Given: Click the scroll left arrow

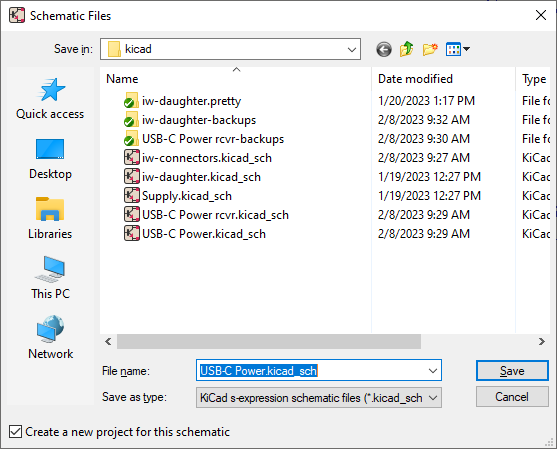Looking at the screenshot, I should (x=108, y=341).
